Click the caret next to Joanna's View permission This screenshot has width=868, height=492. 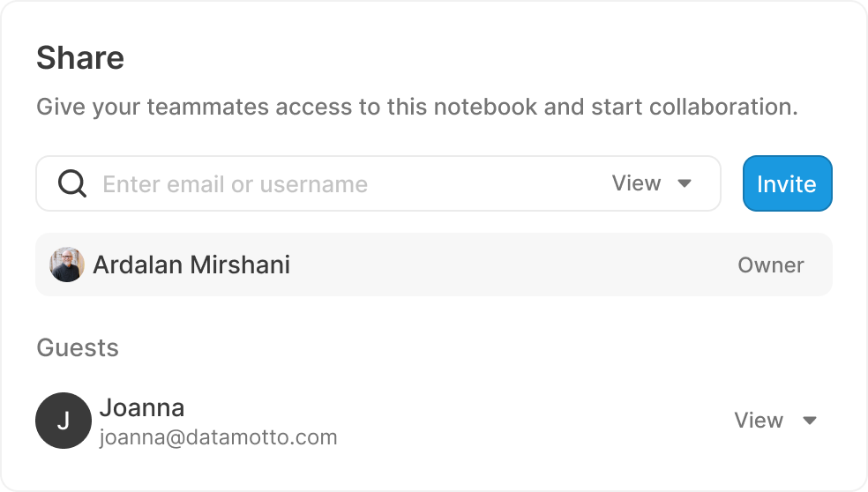810,421
